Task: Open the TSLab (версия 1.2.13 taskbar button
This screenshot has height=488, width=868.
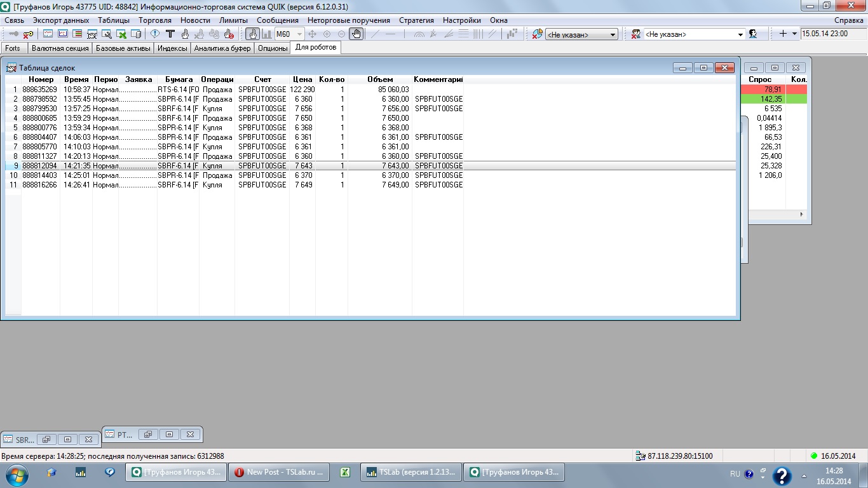Action: pos(410,472)
